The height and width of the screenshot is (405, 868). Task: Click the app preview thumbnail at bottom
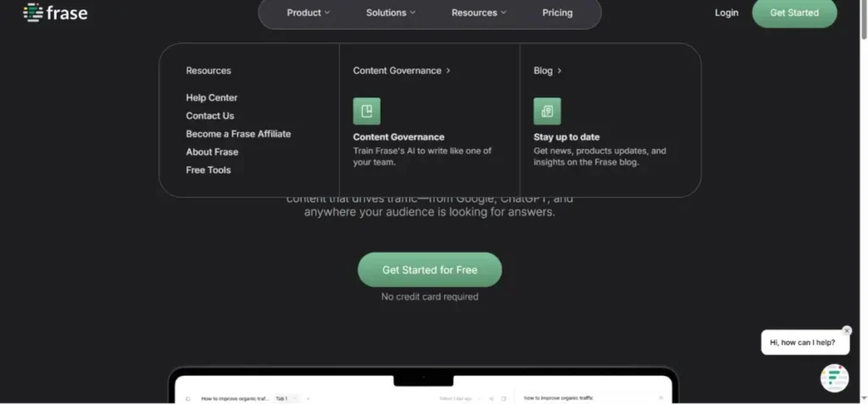click(x=423, y=388)
